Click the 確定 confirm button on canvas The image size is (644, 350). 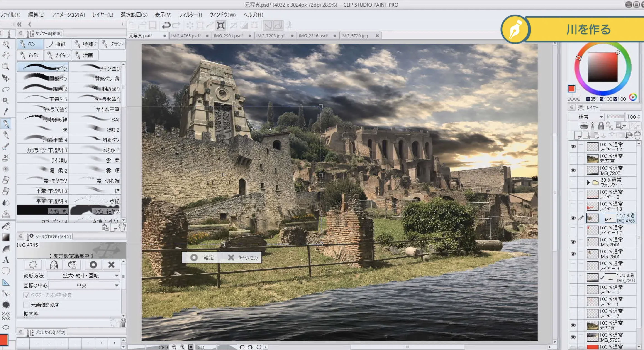[x=202, y=257]
